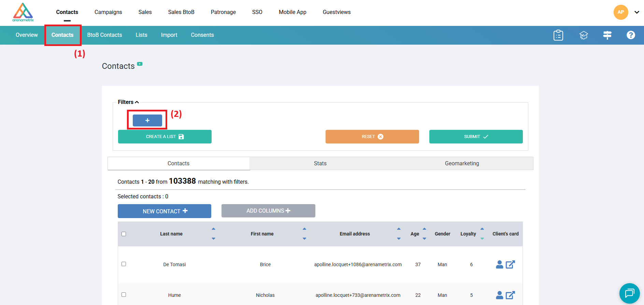The width and height of the screenshot is (644, 305).
Task: Click the graduation cap training icon
Action: click(x=584, y=35)
